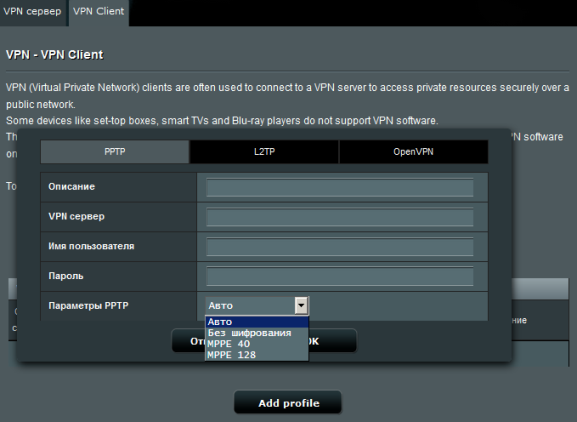Confirm the dialog with OK button
The width and height of the screenshot is (577, 422).
[332, 341]
